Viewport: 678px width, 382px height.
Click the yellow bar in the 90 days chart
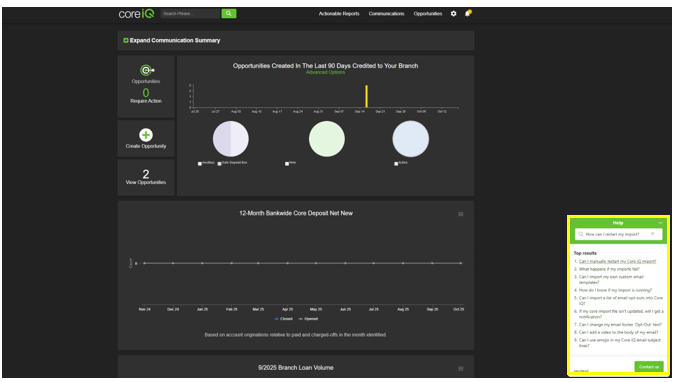point(367,96)
